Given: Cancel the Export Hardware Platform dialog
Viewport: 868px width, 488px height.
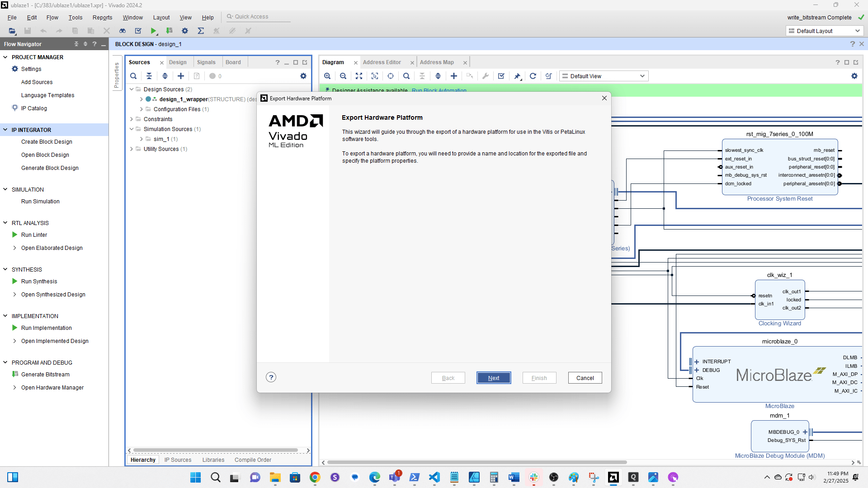Looking at the screenshot, I should click(x=585, y=378).
